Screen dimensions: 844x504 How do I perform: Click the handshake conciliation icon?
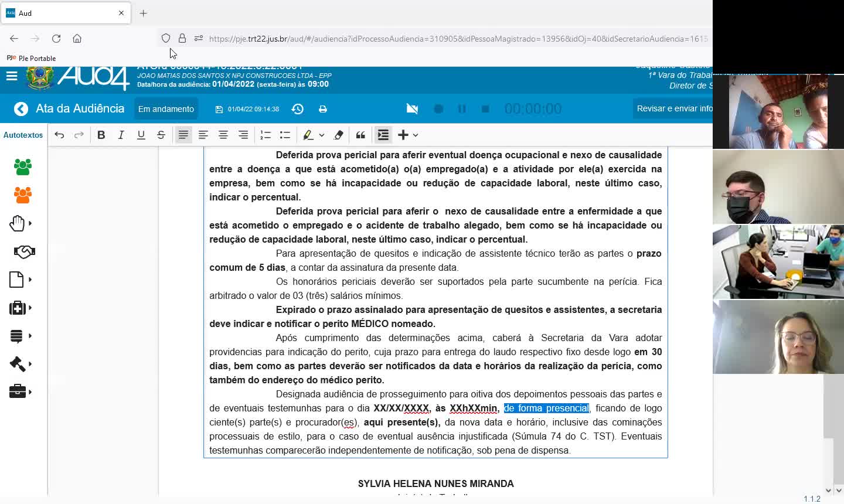click(x=25, y=251)
